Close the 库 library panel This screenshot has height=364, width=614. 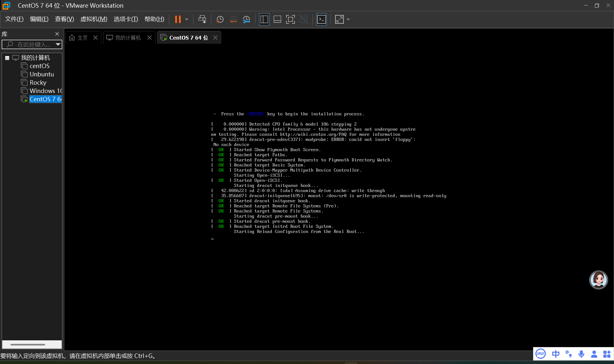[x=57, y=34]
